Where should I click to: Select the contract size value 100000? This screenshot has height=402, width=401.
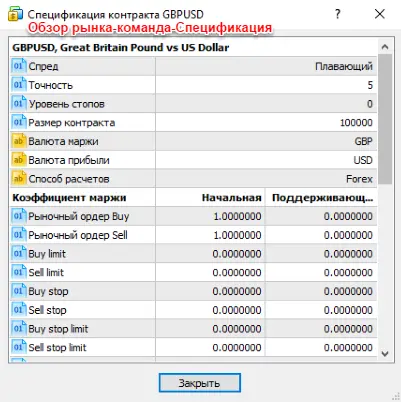click(x=356, y=123)
